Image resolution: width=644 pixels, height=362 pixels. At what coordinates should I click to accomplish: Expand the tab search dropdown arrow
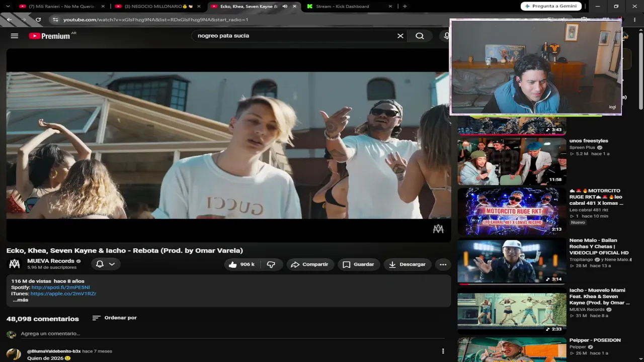point(7,7)
